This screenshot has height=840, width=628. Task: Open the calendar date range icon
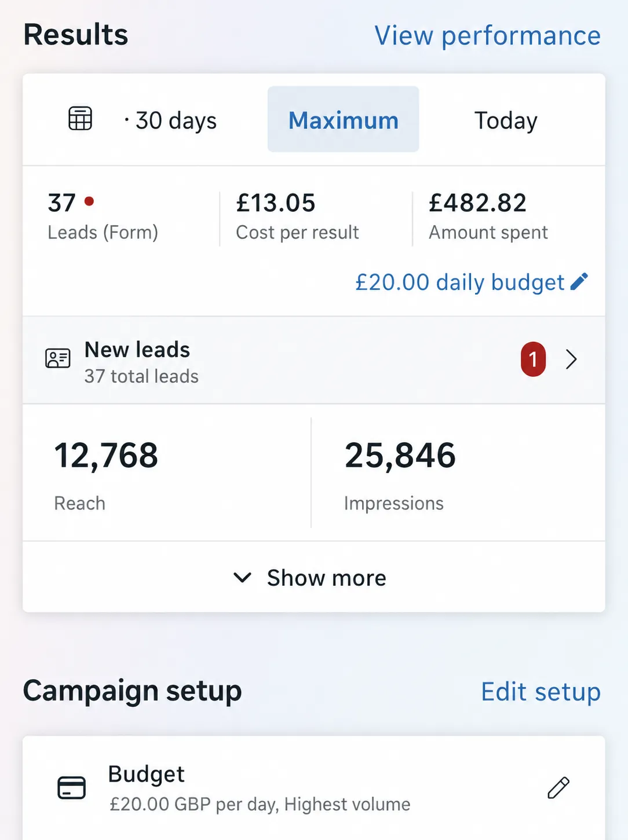pyautogui.click(x=80, y=119)
